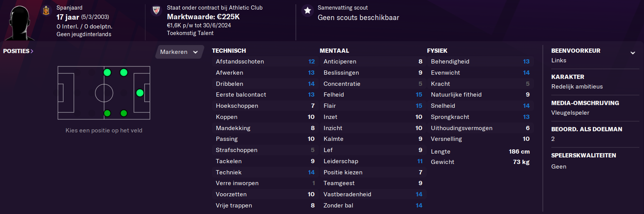This screenshot has height=214, width=644.
Task: Click the Athletic Club badge icon
Action: tap(156, 10)
